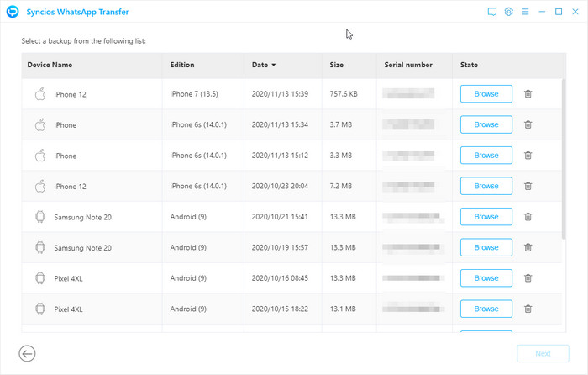The width and height of the screenshot is (588, 375).
Task: Delete the 2020/10/15 18:22 backup via trash icon
Action: 528,309
